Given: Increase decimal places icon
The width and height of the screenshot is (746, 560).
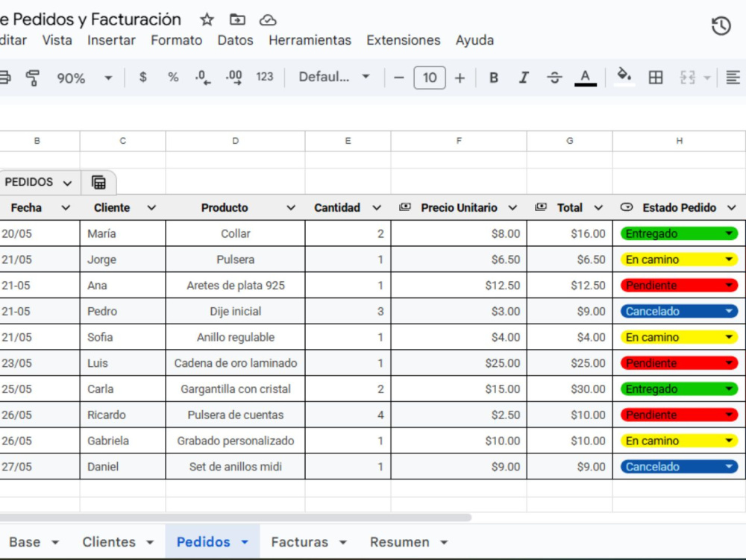Looking at the screenshot, I should coord(233,78).
